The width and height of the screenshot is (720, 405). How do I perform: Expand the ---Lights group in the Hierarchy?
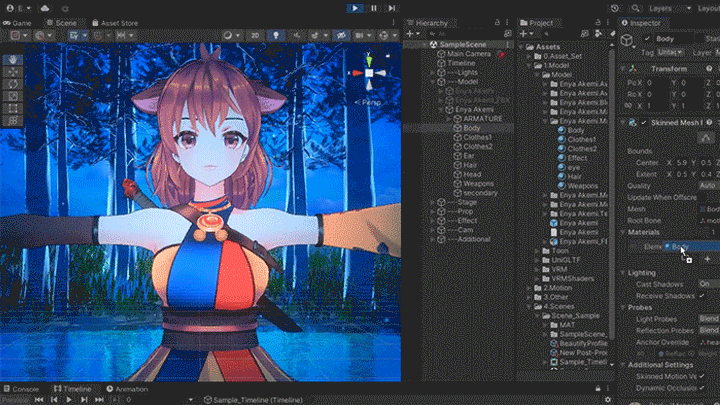(x=432, y=73)
